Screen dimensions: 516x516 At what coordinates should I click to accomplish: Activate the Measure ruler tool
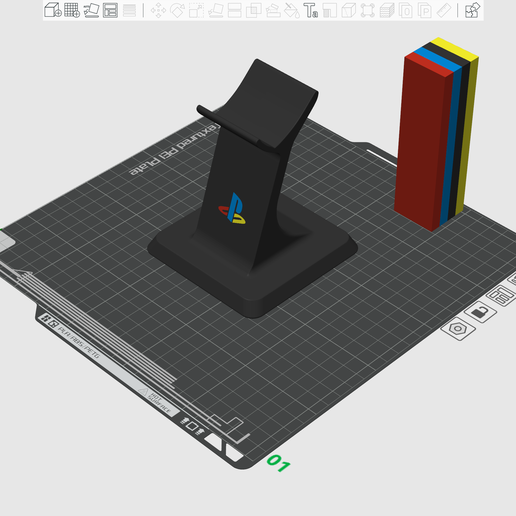pos(444,10)
